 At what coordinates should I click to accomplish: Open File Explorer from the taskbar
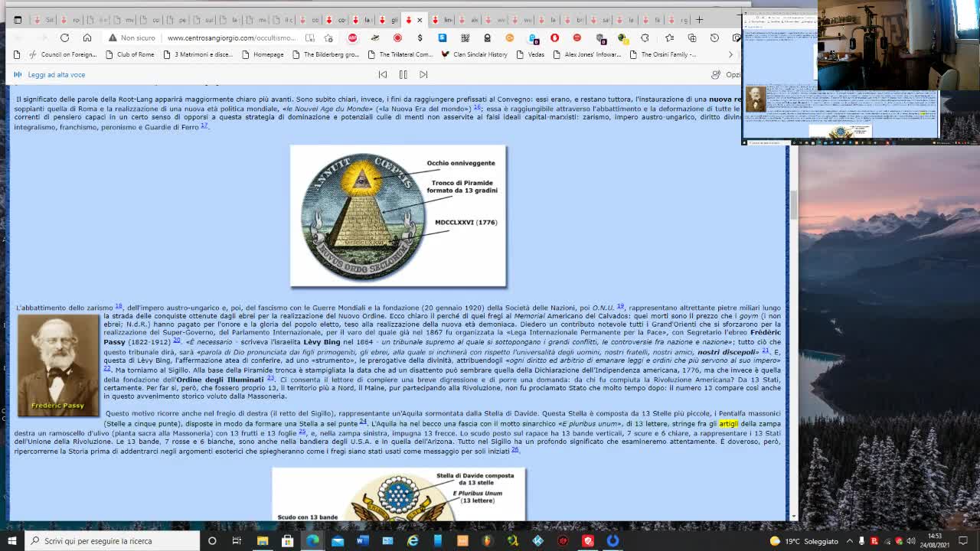(263, 541)
